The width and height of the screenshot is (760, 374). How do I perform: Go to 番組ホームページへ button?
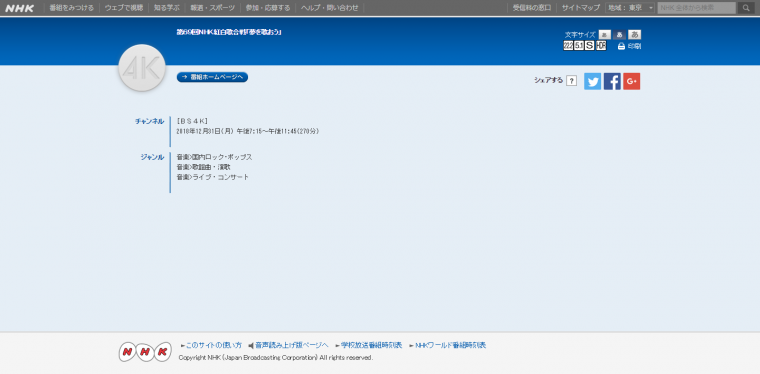pyautogui.click(x=212, y=77)
